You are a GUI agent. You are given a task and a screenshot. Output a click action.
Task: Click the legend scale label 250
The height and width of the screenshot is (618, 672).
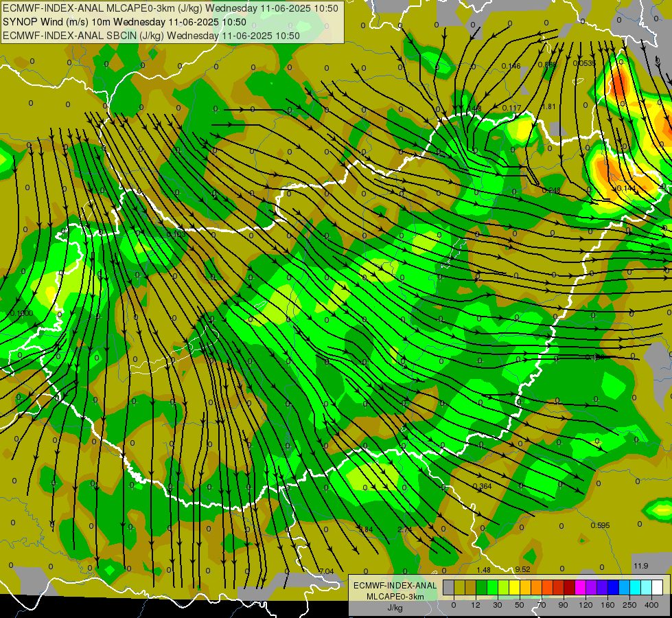point(629,605)
